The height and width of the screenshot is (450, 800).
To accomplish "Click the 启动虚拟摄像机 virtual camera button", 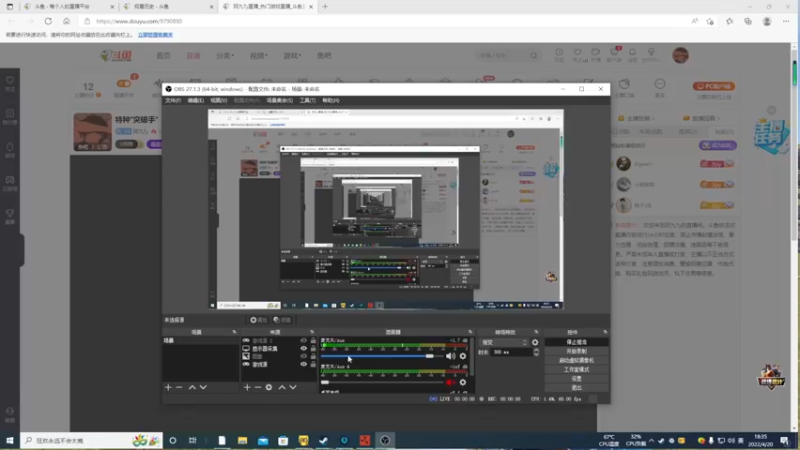I will coord(577,360).
